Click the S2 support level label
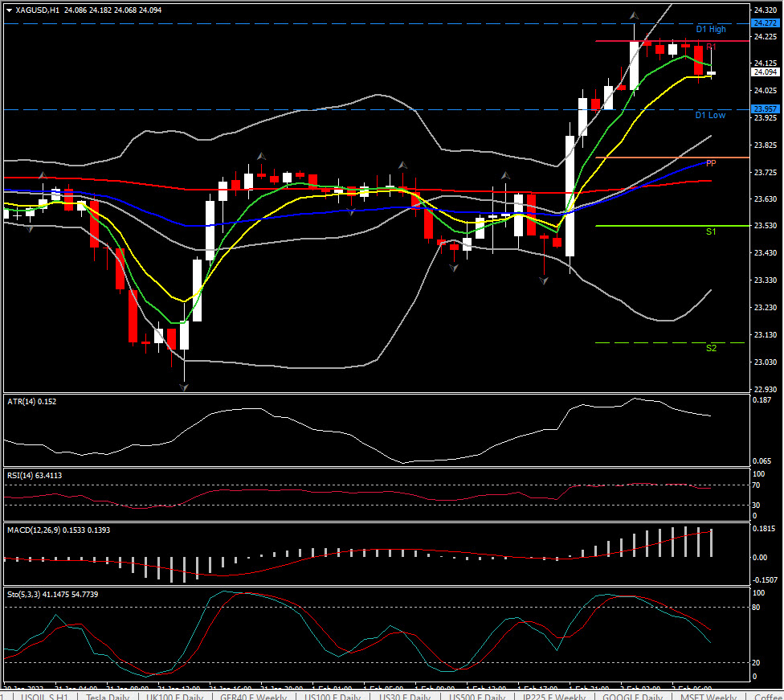784x700 pixels. click(711, 348)
